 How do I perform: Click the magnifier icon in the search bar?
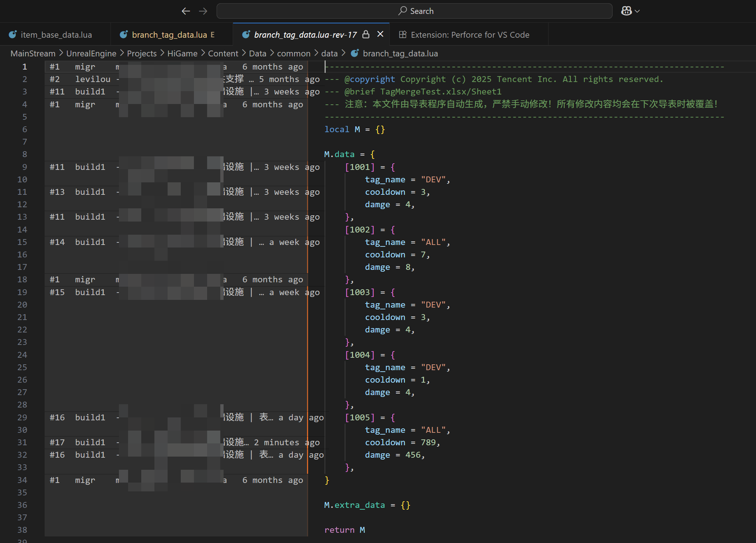click(x=402, y=11)
